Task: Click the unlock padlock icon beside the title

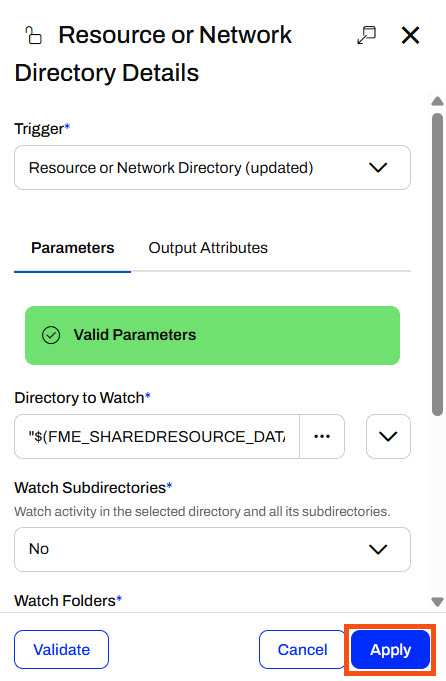Action: 33,35
